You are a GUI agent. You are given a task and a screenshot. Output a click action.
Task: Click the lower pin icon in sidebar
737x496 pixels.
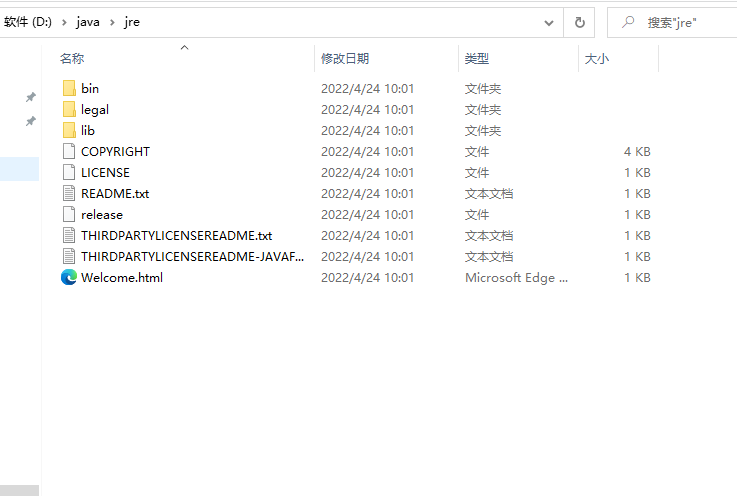pyautogui.click(x=31, y=121)
